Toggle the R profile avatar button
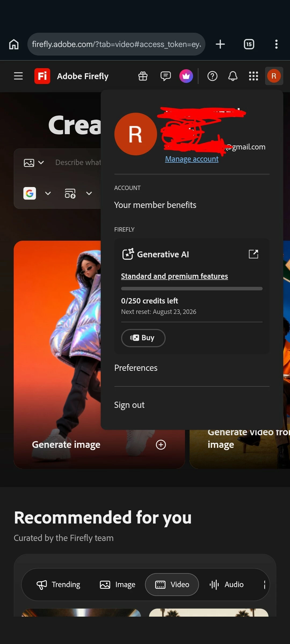Screen dimensions: 290x644 (274, 76)
